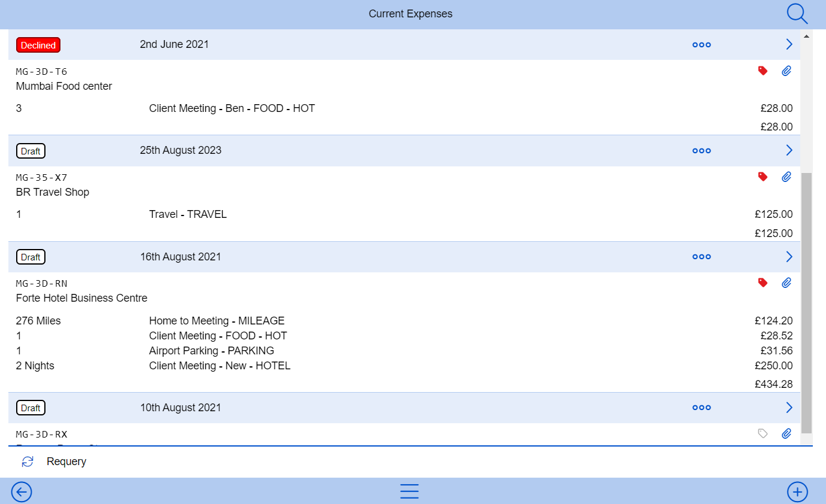Select Home to Meeting - MILEAGE line
This screenshot has width=826, height=504.
[x=217, y=321]
